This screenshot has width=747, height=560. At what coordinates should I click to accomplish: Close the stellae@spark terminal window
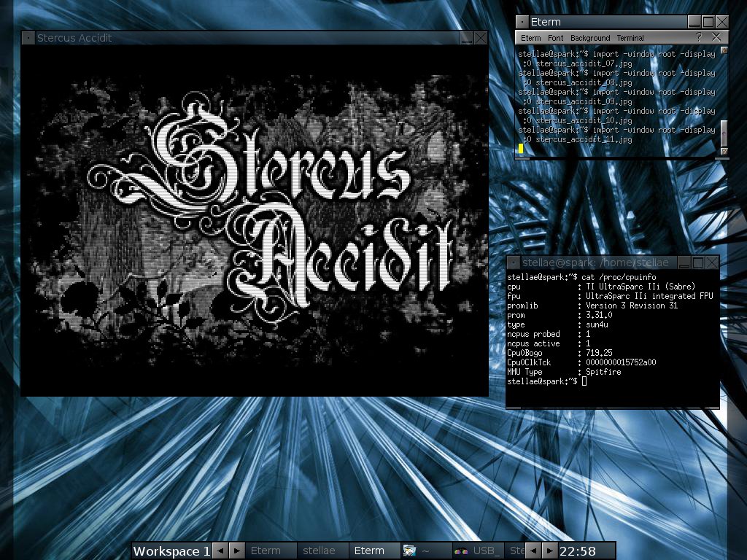[x=712, y=262]
